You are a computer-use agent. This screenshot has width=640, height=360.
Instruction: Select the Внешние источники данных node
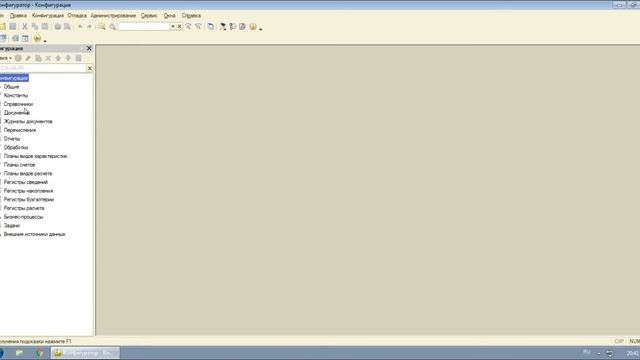pos(35,234)
